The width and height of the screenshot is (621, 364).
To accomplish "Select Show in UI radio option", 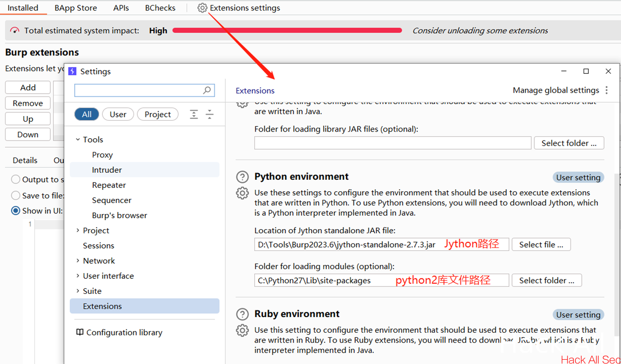I will click(16, 211).
